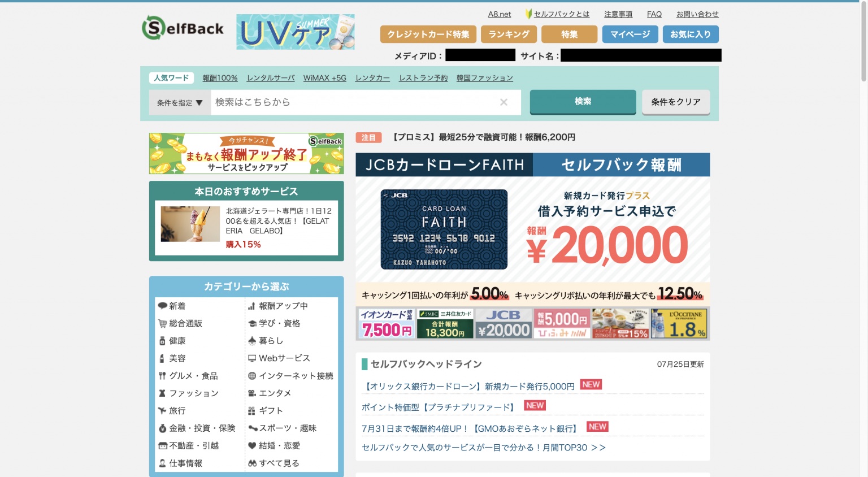Click the 報酬アップ中 chart icon
Image resolution: width=868 pixels, height=477 pixels.
[252, 306]
